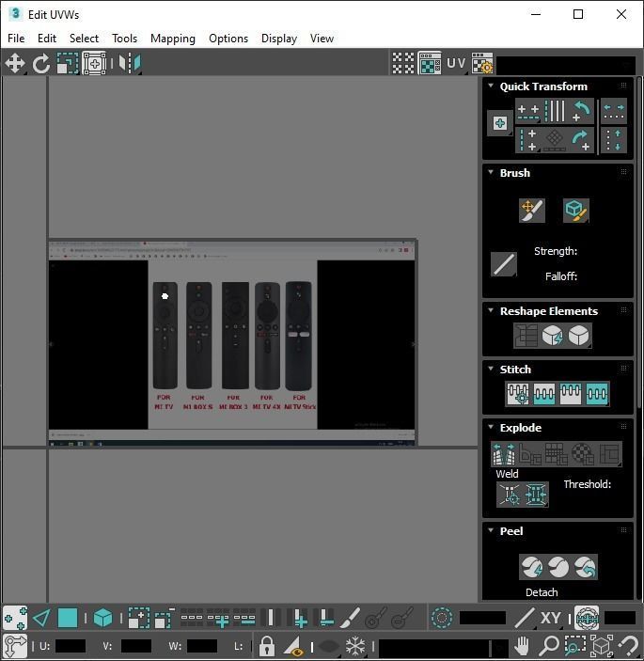This screenshot has height=661, width=644.
Task: Collapse the Stitch rollout
Action: [491, 369]
